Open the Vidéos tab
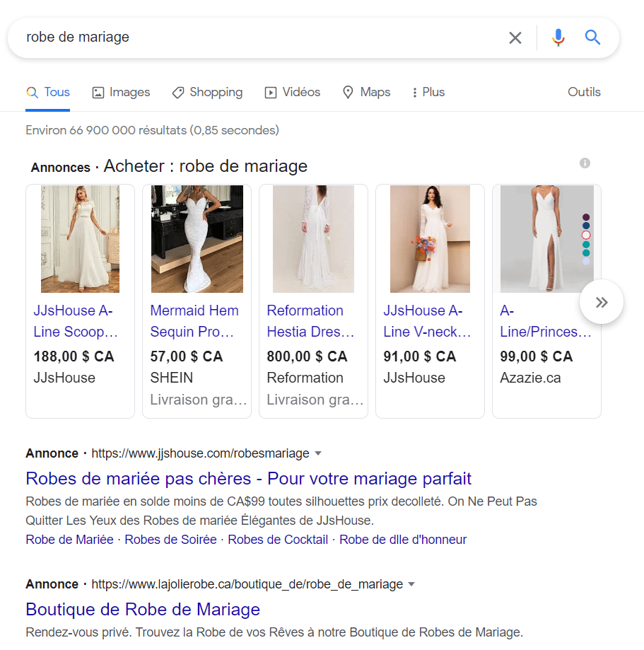Image resolution: width=644 pixels, height=650 pixels. pyautogui.click(x=293, y=92)
